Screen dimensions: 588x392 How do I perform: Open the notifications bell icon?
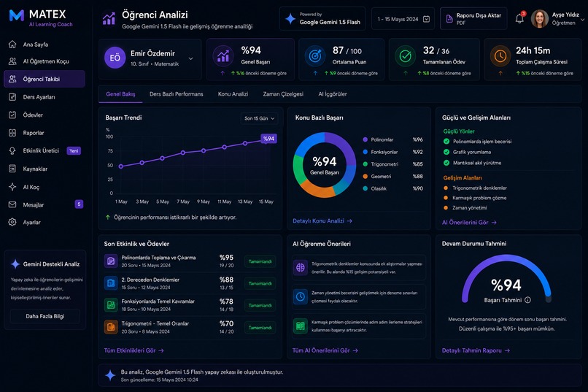tap(519, 18)
